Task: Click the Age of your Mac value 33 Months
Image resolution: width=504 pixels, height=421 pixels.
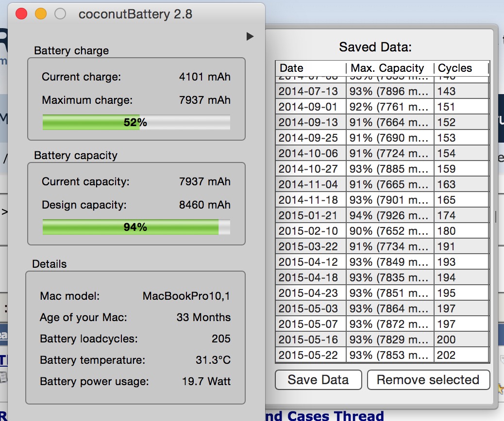Action: click(x=203, y=317)
